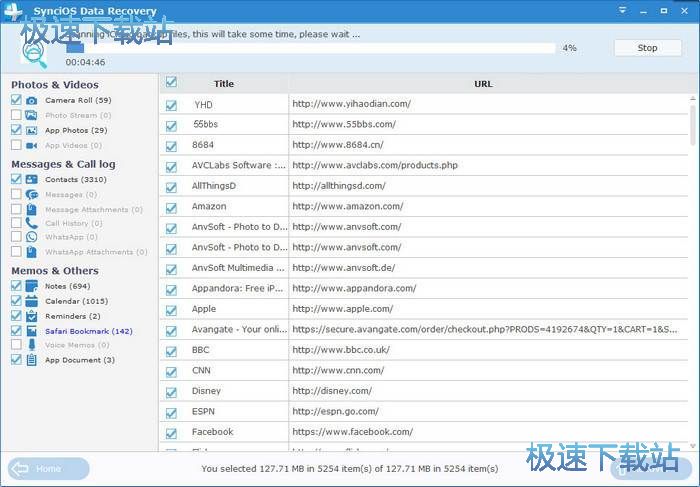Click the WhatsApp logo icon
Screen dimensions: 700x487
(x=32, y=237)
